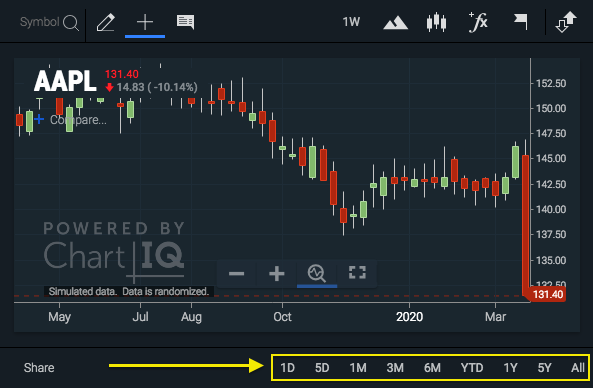
Task: Zoom out with the minus button
Action: point(237,273)
